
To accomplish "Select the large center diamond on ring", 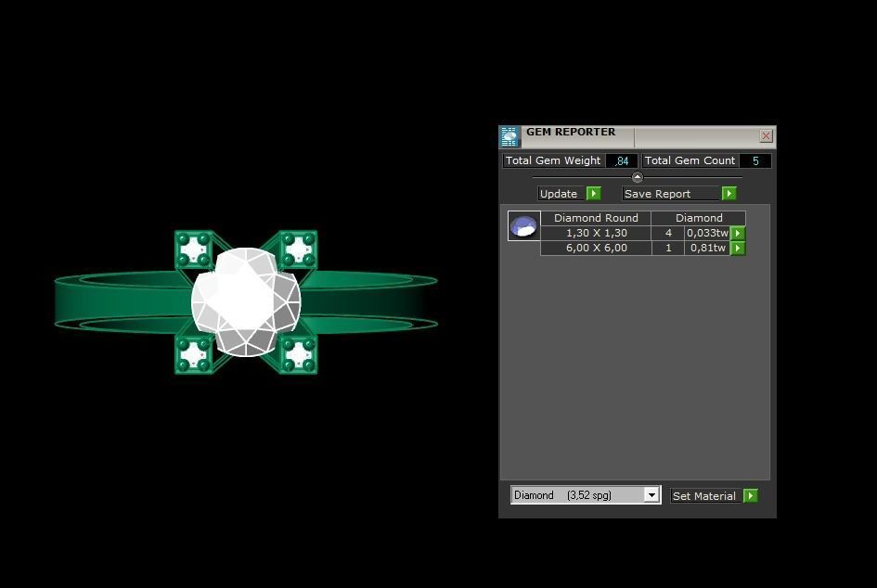I will pyautogui.click(x=246, y=301).
